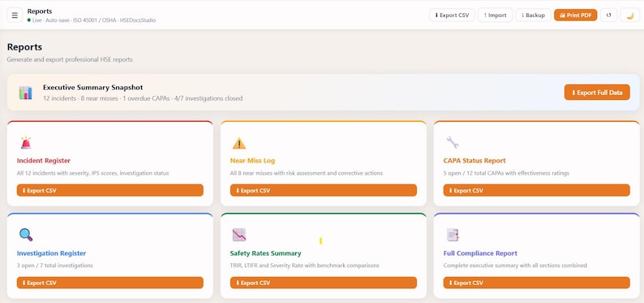This screenshot has height=303, width=644.
Task: Export CSV for Investigation Register
Action: coord(110,283)
